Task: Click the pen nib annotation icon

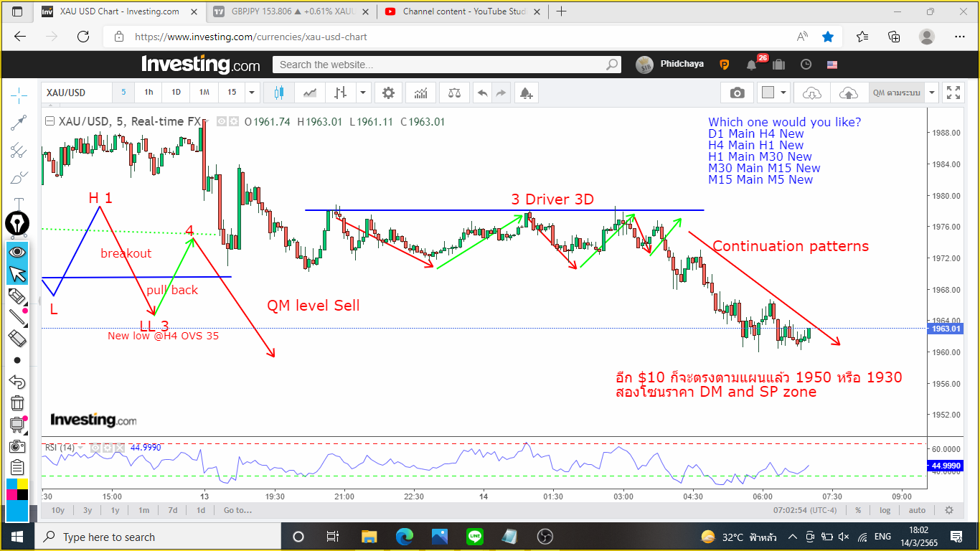Action: click(17, 222)
